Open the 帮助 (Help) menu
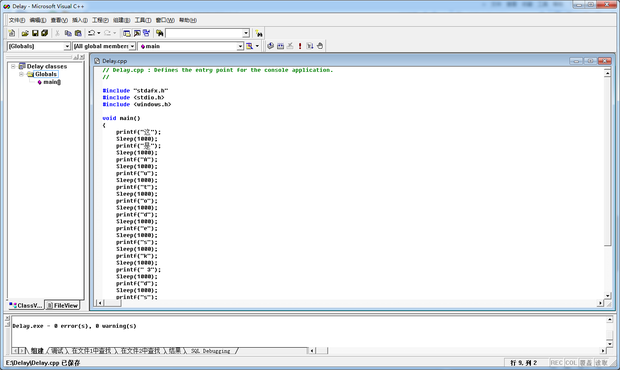The image size is (620, 370). [x=188, y=20]
